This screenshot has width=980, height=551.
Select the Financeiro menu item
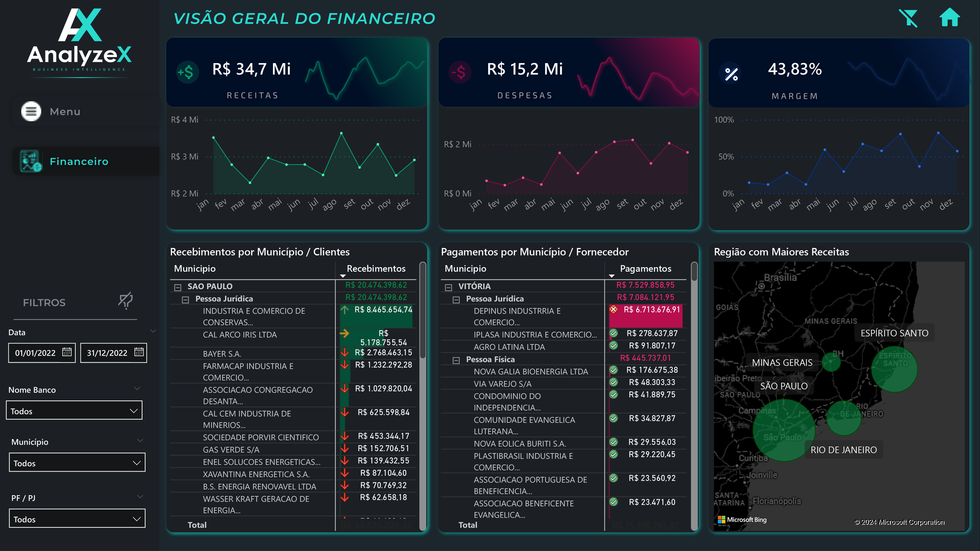coord(79,161)
